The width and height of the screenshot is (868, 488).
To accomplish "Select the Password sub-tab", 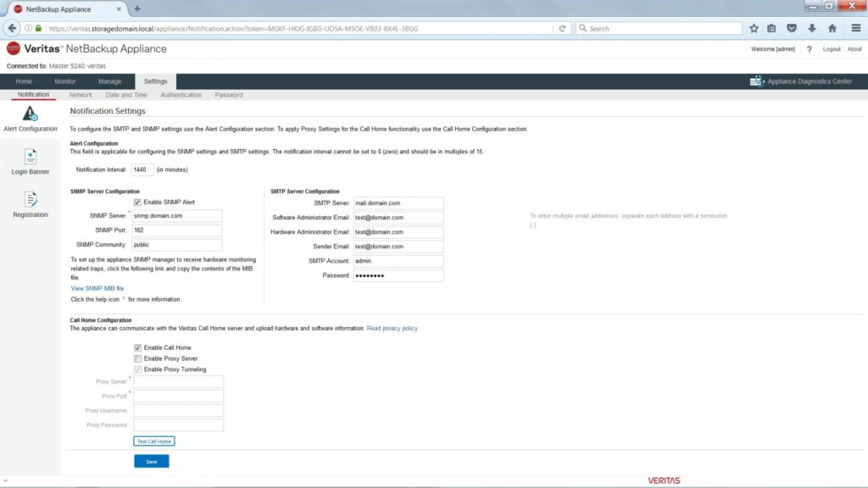I will [x=229, y=95].
